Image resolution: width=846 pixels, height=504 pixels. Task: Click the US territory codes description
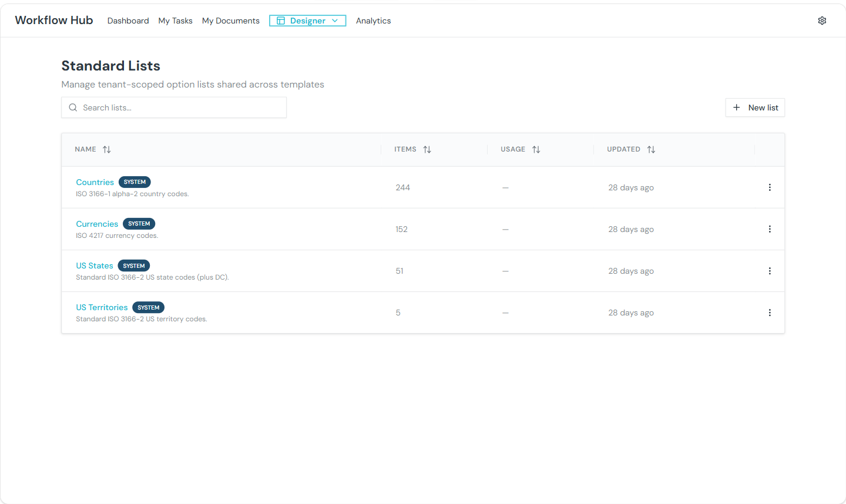[x=142, y=319]
